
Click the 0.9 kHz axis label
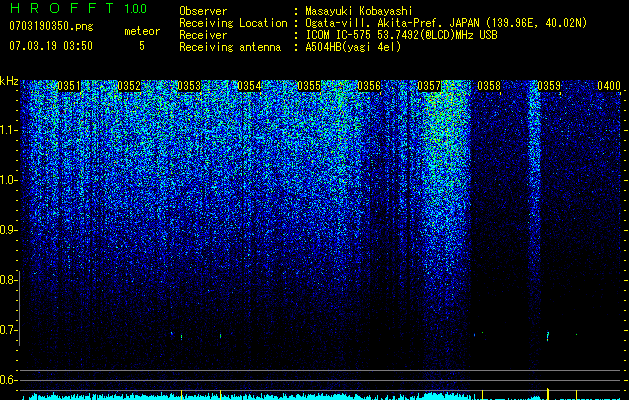pos(8,230)
